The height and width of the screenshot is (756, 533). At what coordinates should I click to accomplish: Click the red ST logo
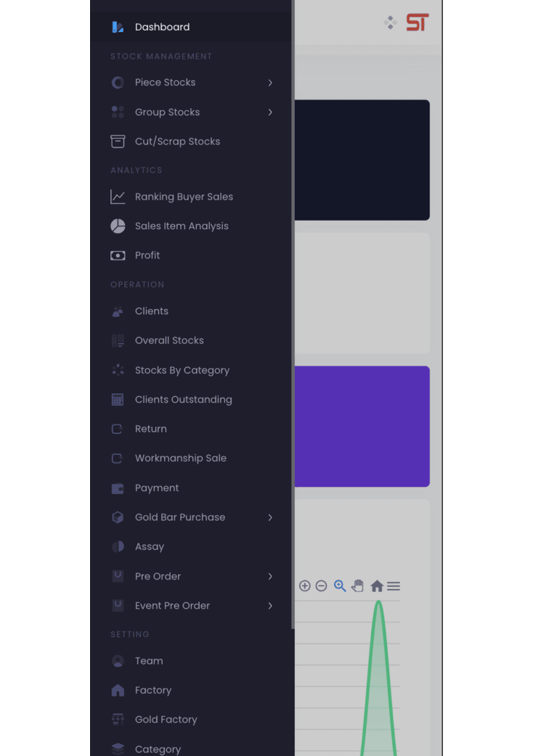[x=417, y=23]
